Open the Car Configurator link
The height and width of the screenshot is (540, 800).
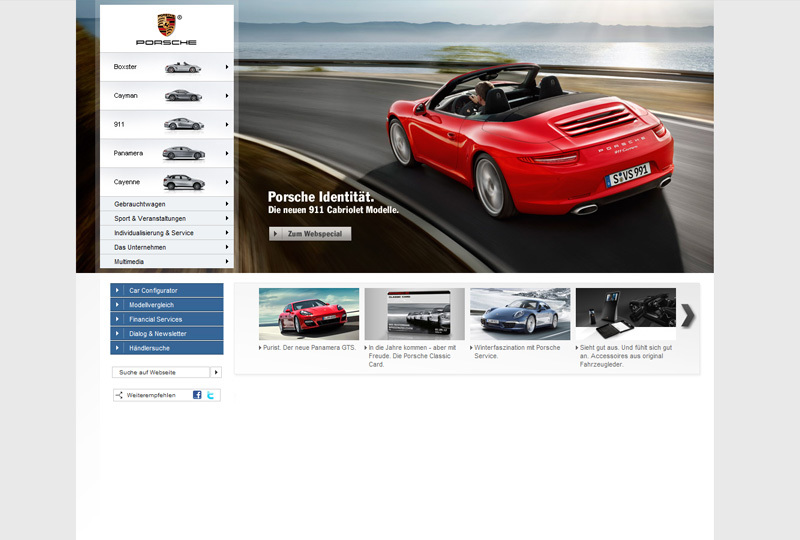tap(167, 290)
